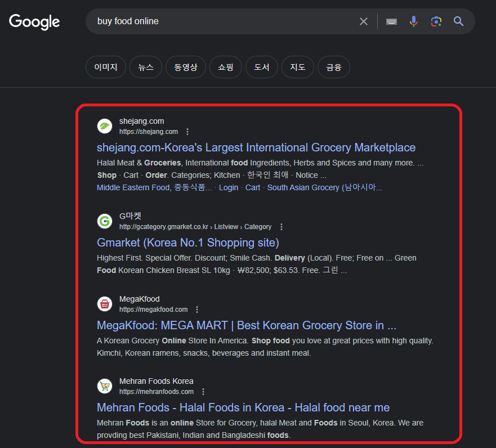The image size is (496, 448).
Task: Click the shejang.com site name text
Action: [x=142, y=121]
